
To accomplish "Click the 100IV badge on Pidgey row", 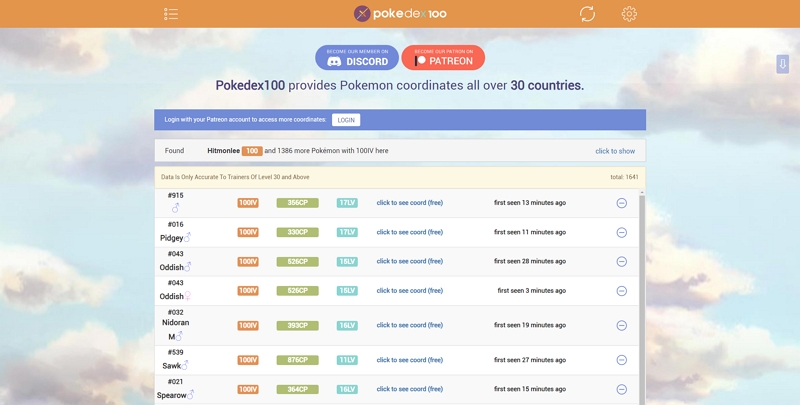I will click(248, 232).
